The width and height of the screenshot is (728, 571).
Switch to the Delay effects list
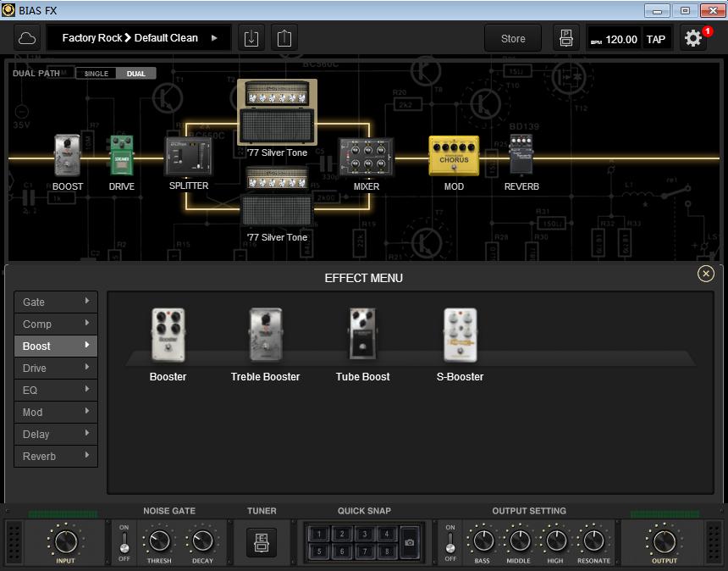point(55,434)
